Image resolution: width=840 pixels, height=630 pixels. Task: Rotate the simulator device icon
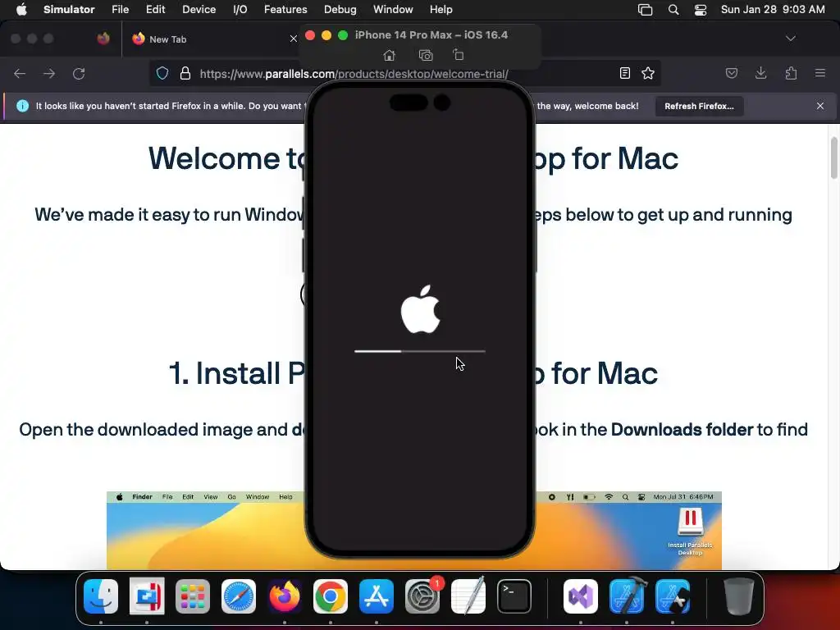(458, 55)
